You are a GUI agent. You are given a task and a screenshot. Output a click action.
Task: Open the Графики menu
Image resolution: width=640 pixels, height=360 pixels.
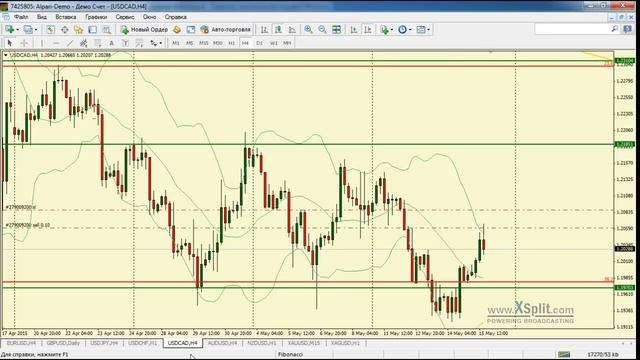click(96, 17)
